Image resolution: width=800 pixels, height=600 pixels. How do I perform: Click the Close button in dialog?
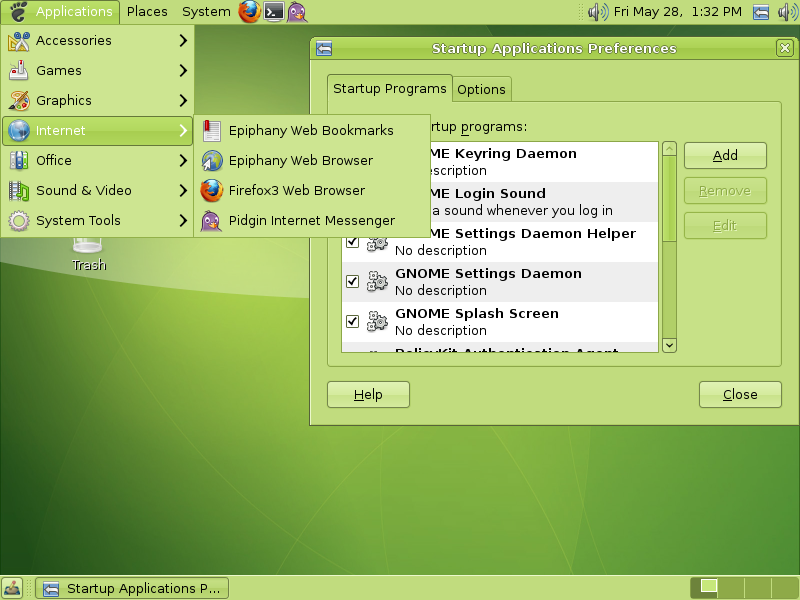(740, 394)
